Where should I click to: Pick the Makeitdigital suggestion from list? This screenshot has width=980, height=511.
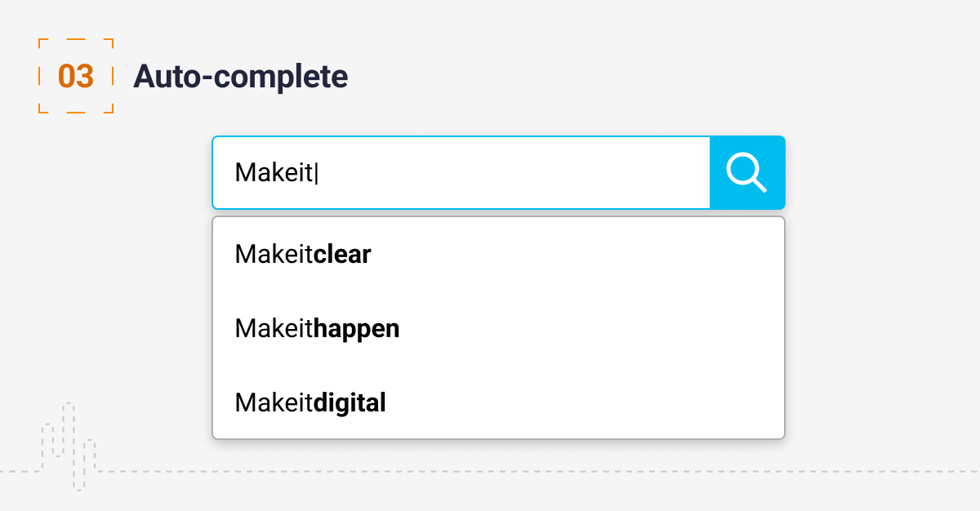click(310, 403)
